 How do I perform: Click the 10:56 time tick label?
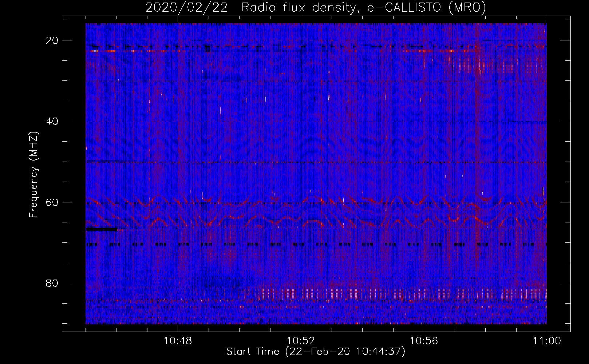coord(424,341)
